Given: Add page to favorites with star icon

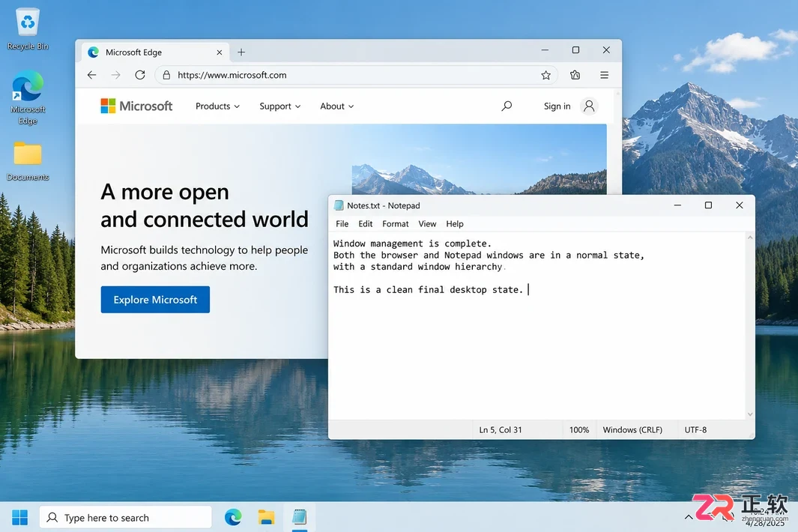Looking at the screenshot, I should pos(545,76).
